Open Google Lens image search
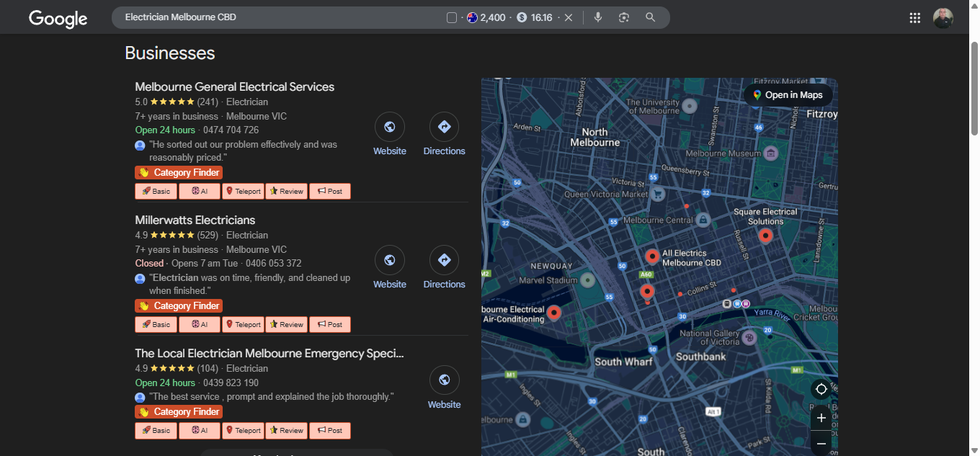The height and width of the screenshot is (456, 980). 624,17
